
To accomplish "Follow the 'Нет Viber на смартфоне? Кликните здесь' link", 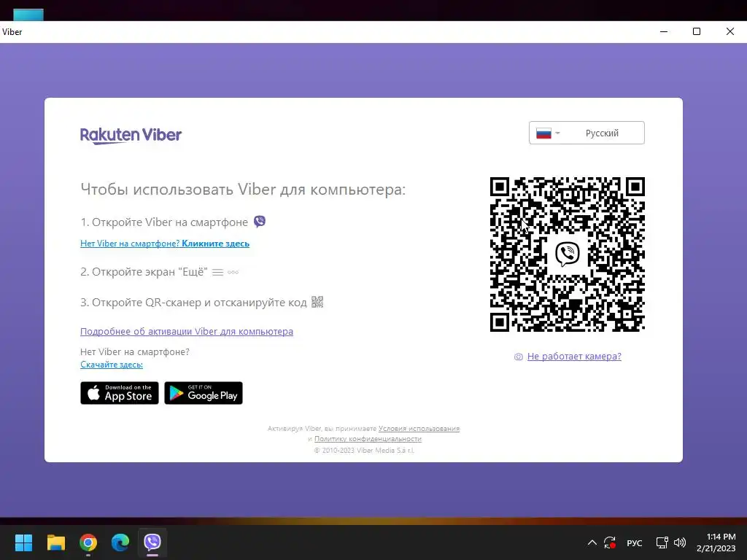I will tap(165, 244).
